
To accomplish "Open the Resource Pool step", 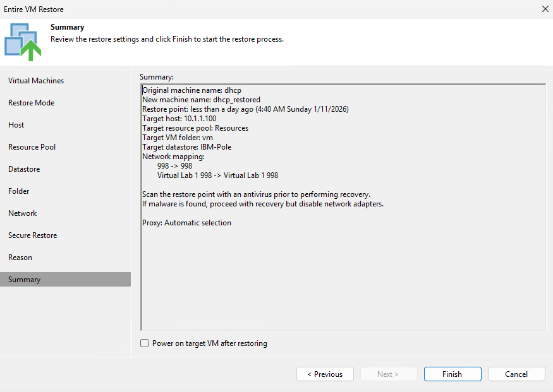I will click(32, 146).
